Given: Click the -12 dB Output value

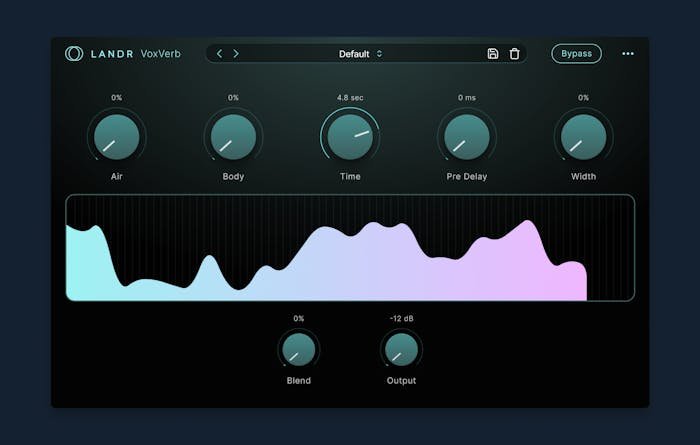Looking at the screenshot, I should pos(401,318).
